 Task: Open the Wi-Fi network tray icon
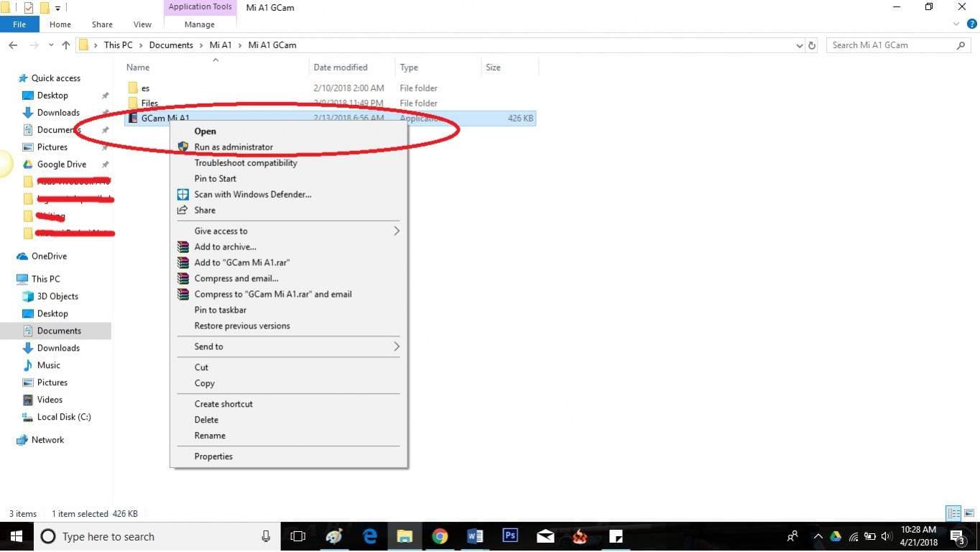854,536
